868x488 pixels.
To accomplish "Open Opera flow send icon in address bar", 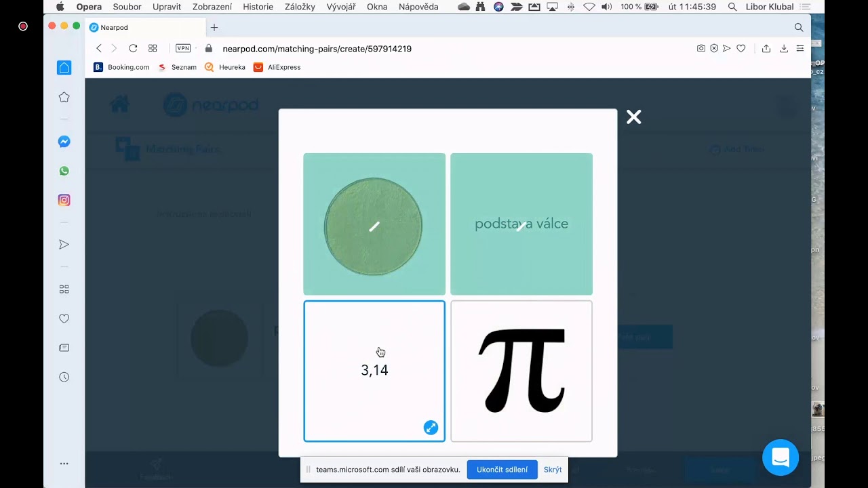I will pos(726,48).
